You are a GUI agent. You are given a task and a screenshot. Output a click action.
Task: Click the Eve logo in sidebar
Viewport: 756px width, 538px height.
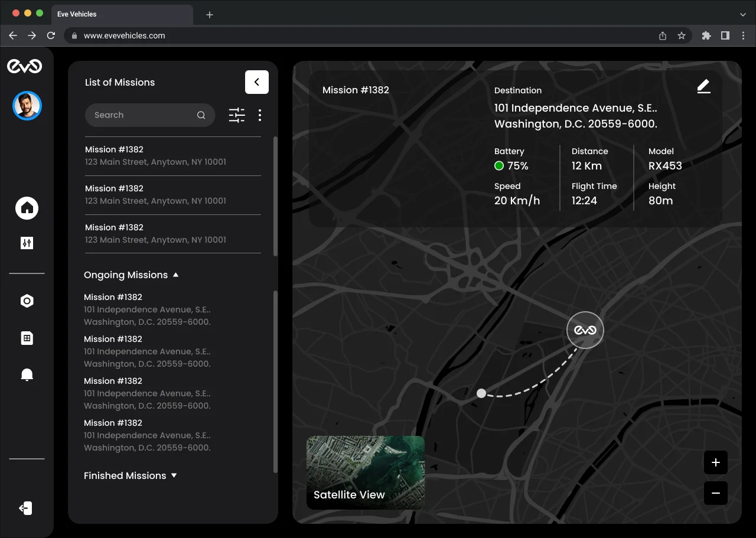click(24, 66)
